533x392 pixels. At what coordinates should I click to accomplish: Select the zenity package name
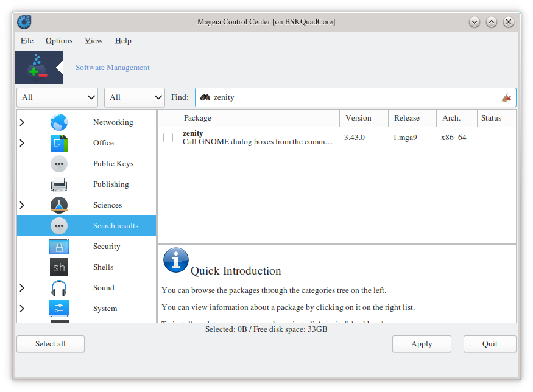click(x=192, y=133)
